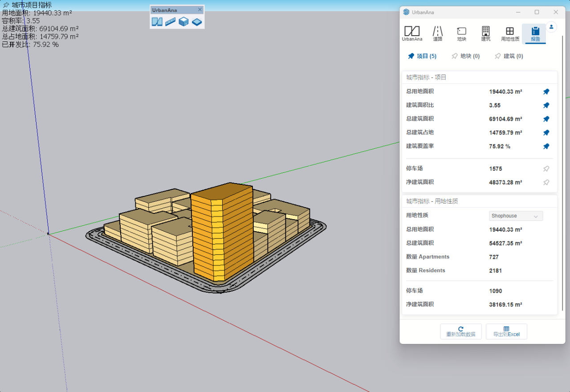Close the floating UrbanAna toolbar
Screen dimensions: 570x392
(x=200, y=9)
